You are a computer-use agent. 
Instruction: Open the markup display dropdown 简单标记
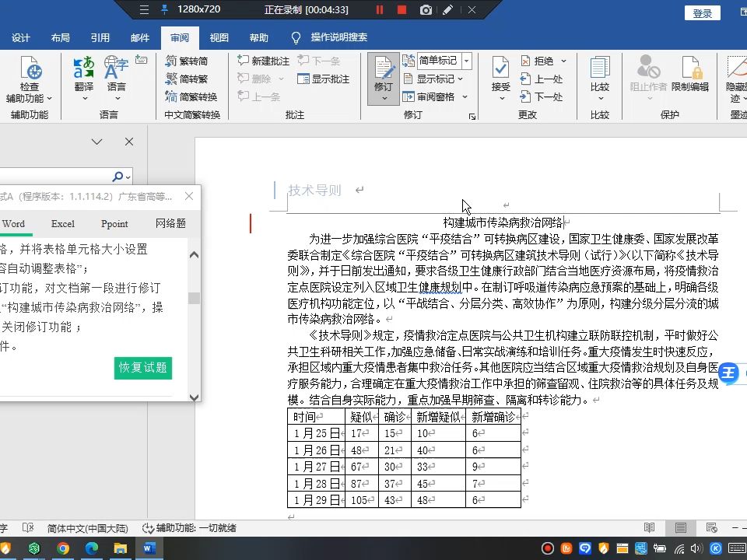tap(437, 59)
